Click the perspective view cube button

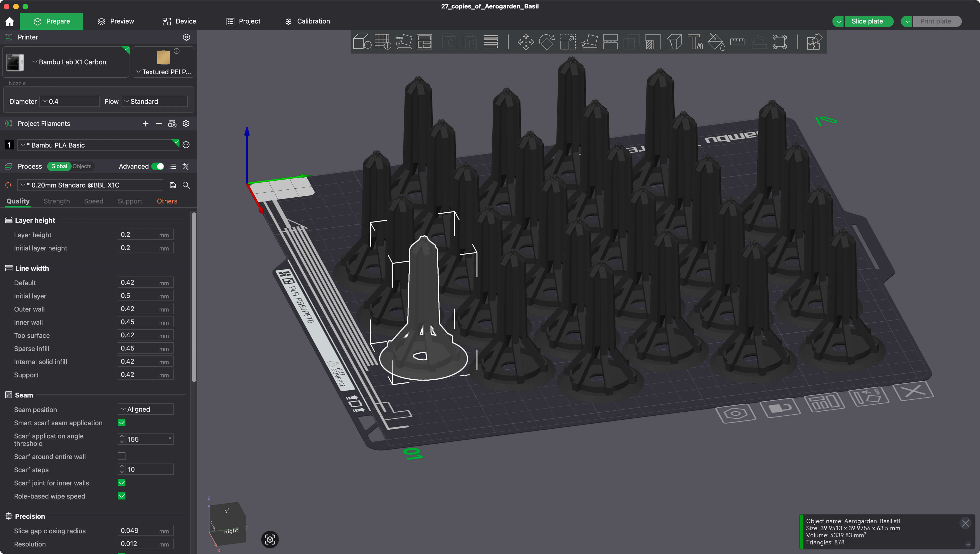(270, 539)
